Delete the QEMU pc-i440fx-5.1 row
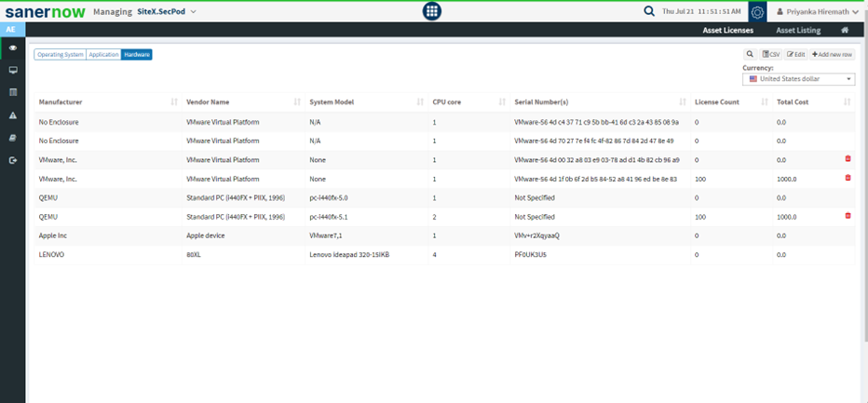 848,215
